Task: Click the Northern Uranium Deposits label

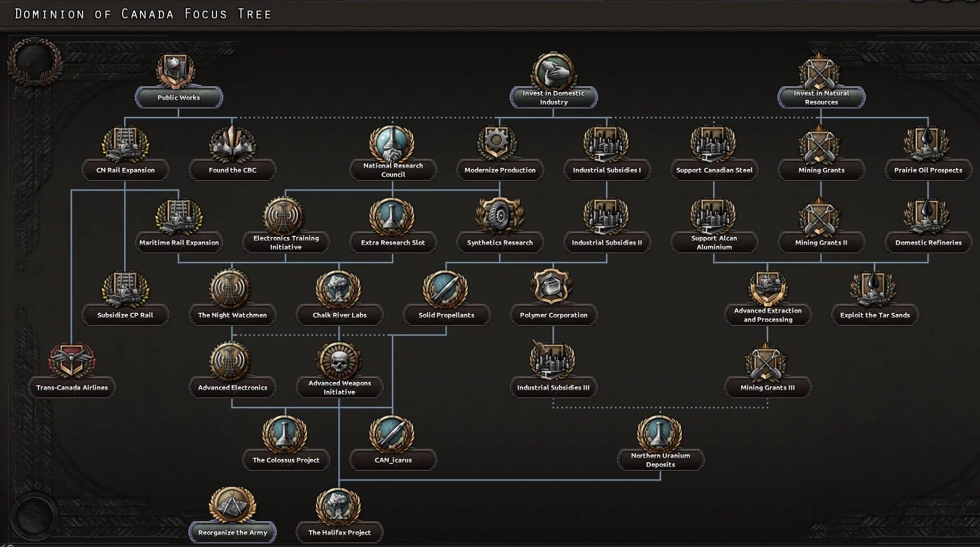Action: (660, 460)
